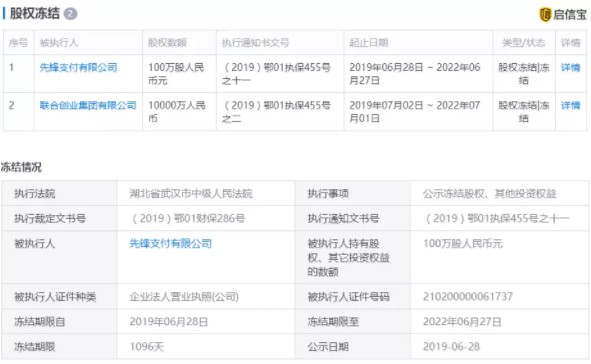The width and height of the screenshot is (591, 364).
Task: Open 详情 for the 先锋支付有限公司 row
Action: point(570,67)
